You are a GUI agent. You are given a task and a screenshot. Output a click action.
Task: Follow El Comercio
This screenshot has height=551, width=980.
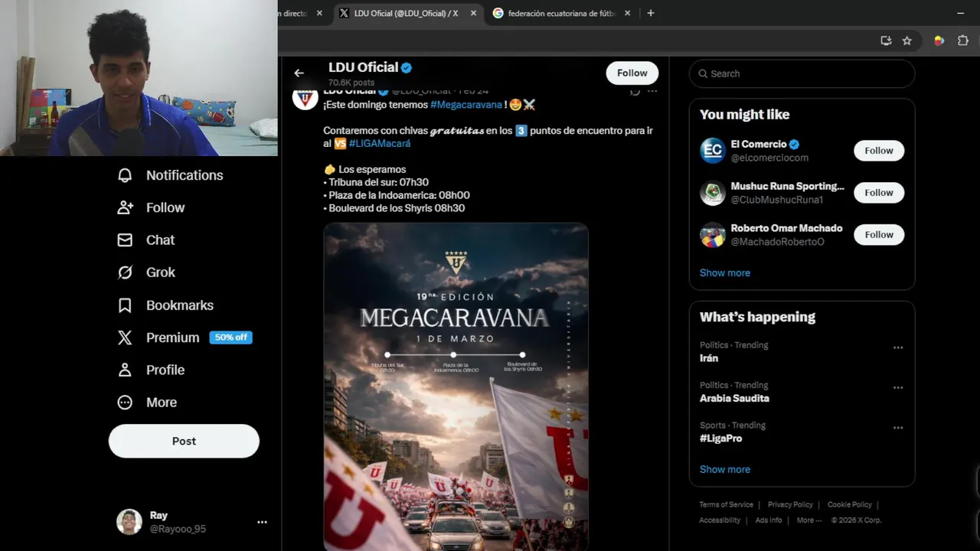pos(879,151)
